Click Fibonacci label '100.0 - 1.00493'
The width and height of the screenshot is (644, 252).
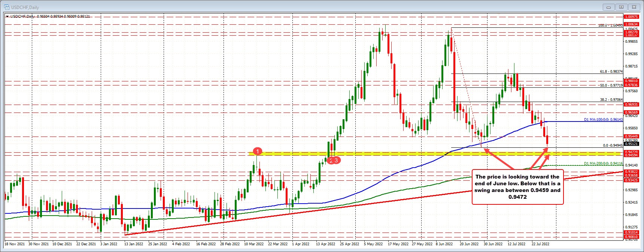point(610,26)
